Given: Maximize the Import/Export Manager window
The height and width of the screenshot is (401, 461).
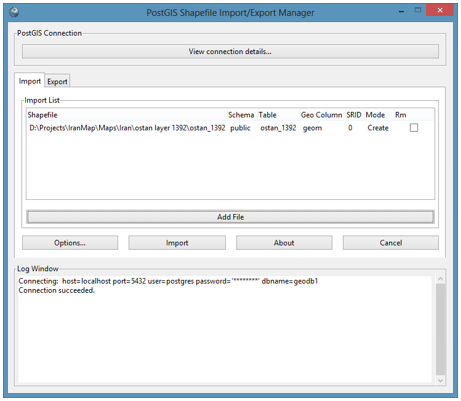Looking at the screenshot, I should (x=418, y=10).
